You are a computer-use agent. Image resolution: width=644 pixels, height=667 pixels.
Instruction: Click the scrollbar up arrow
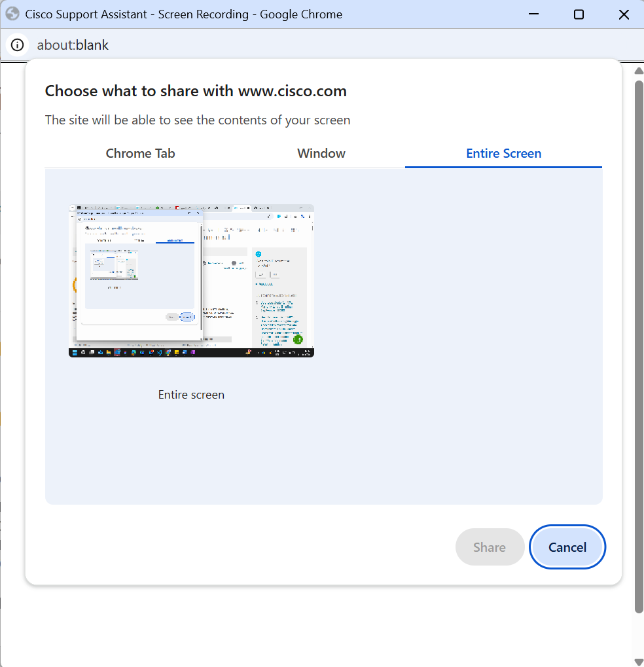pyautogui.click(x=639, y=71)
